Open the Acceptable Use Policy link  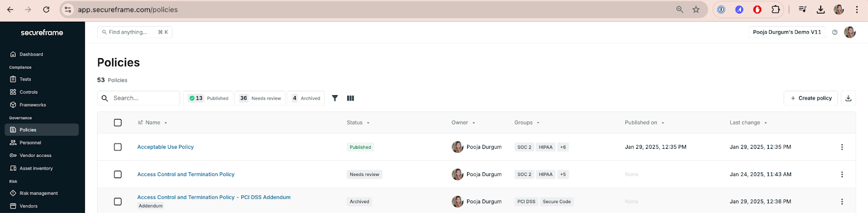tap(165, 147)
